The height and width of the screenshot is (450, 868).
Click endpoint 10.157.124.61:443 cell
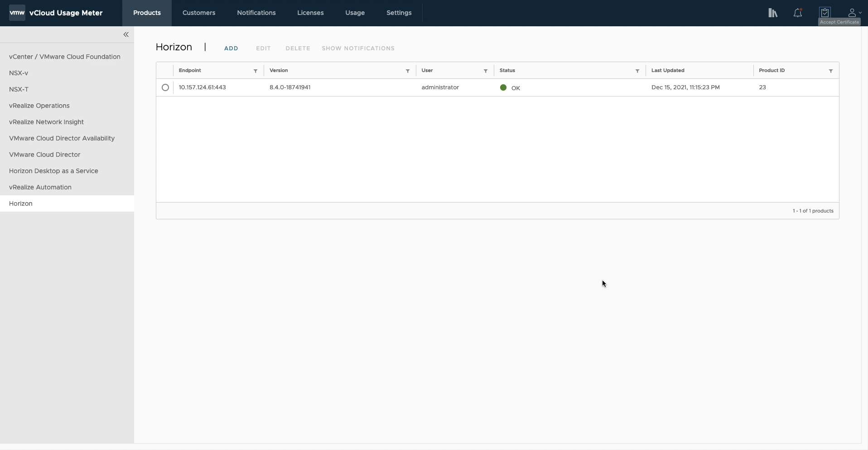point(203,87)
